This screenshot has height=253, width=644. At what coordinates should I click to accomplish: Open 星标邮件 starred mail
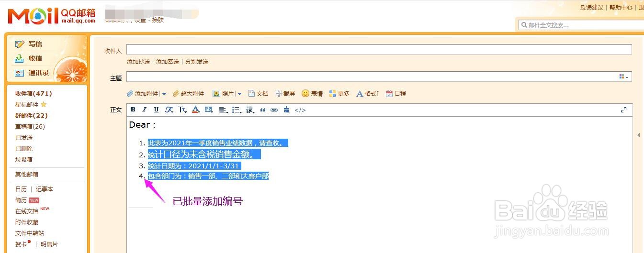27,105
